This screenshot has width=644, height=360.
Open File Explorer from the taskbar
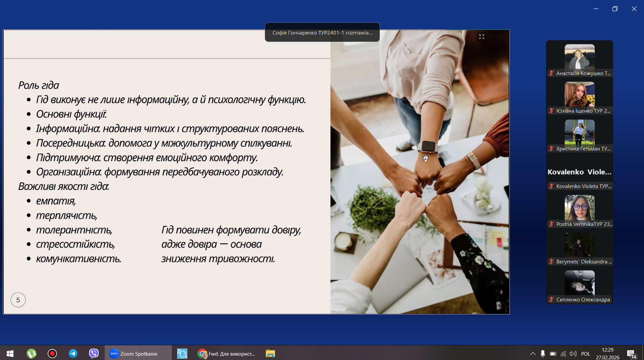pyautogui.click(x=270, y=354)
